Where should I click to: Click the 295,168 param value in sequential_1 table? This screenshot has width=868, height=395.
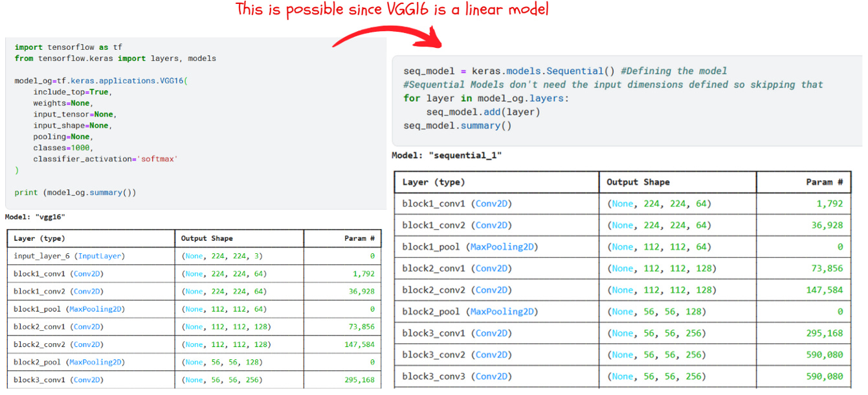[824, 333]
